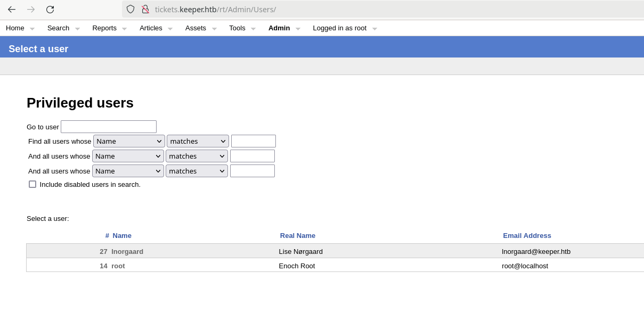Enable Include disabled users in search
The image size is (644, 313).
(x=32, y=184)
